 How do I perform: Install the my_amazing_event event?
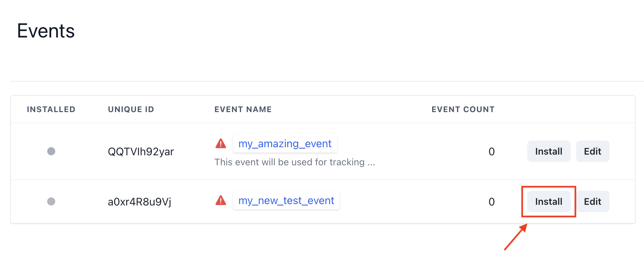coord(549,151)
